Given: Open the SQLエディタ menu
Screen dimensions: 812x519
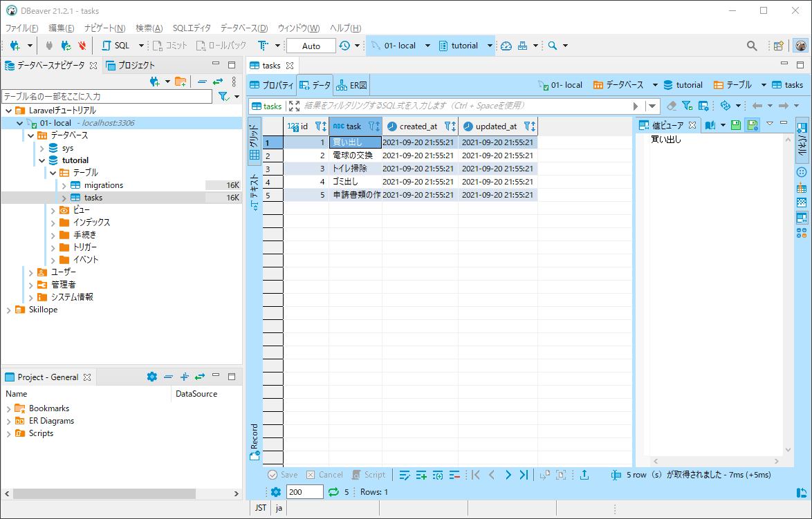Looking at the screenshot, I should point(192,28).
